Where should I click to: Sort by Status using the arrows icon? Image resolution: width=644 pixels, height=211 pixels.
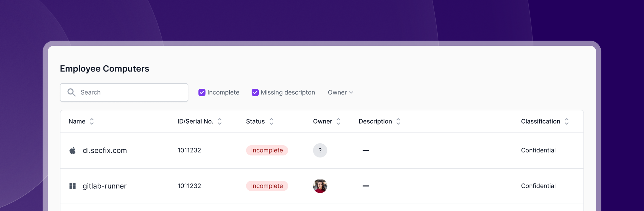271,121
